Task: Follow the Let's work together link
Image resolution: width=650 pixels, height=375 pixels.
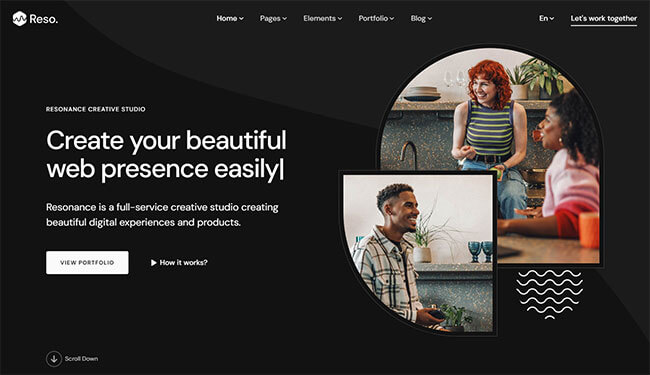Action: (x=604, y=19)
